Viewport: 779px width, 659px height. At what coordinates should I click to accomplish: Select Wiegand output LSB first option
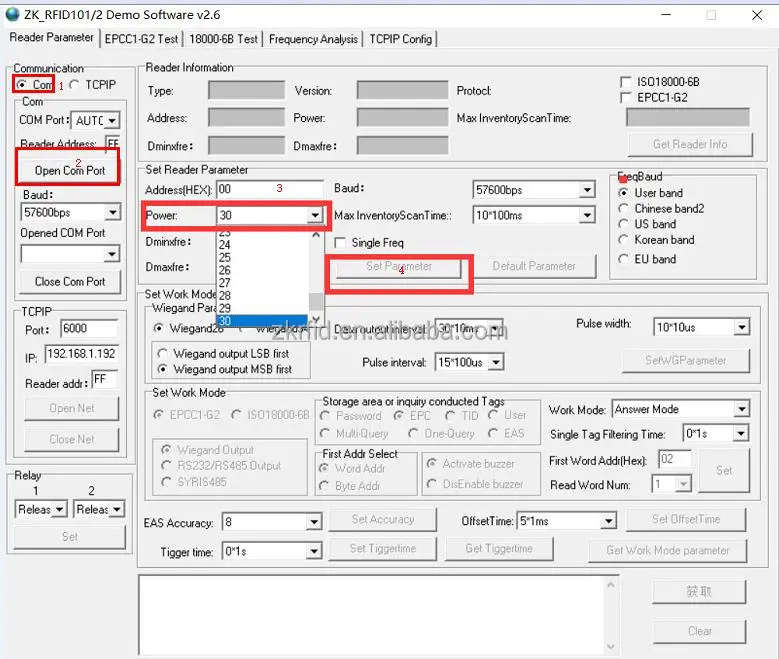tap(162, 354)
